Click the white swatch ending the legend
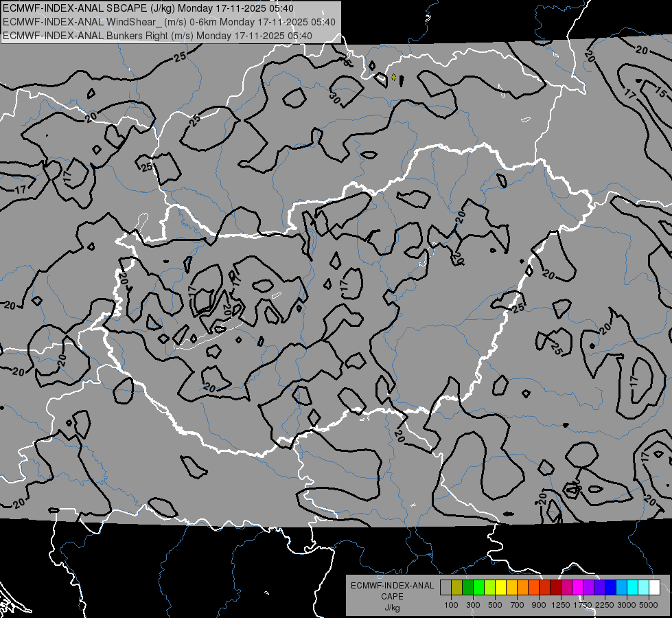672x618 pixels. [x=654, y=588]
